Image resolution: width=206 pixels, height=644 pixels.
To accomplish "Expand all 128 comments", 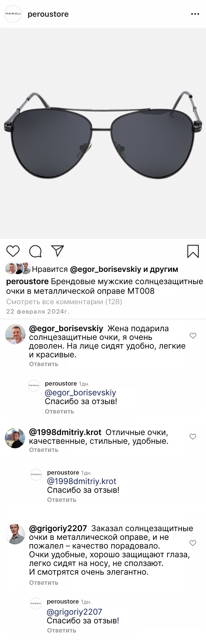I will tap(64, 302).
